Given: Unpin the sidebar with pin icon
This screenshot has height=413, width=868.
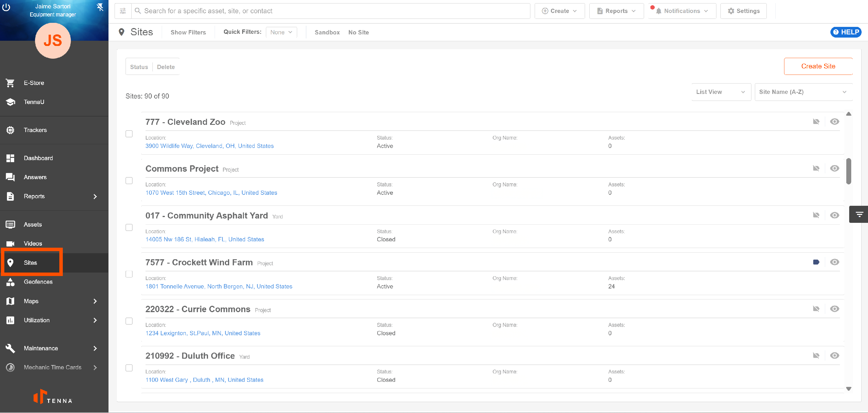Looking at the screenshot, I should coord(100,7).
